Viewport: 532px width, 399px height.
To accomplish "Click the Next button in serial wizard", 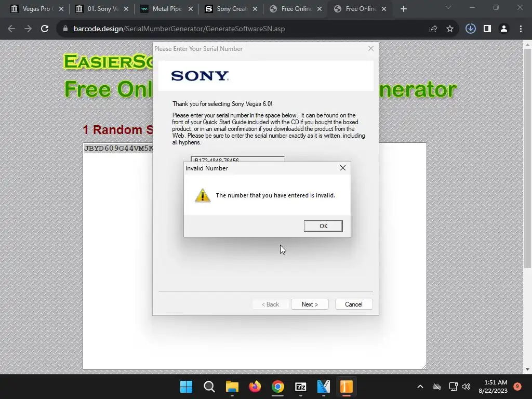I will click(x=310, y=304).
